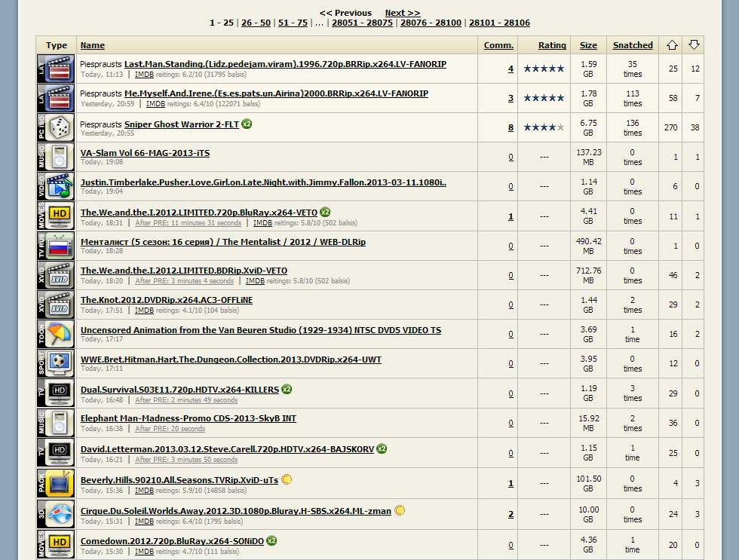Sort by leechers using down arrow header
The height and width of the screenshot is (560, 739).
point(694,45)
